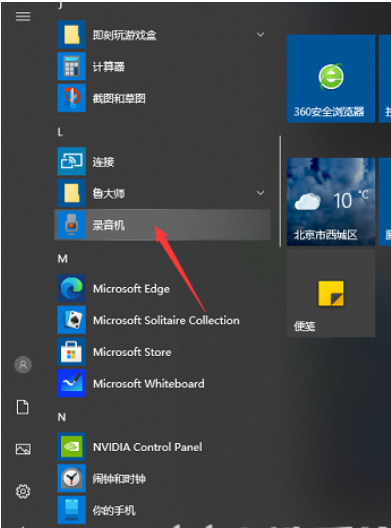Click the 即刻玩游戏盒 folder icon
Image resolution: width=391 pixels, height=528 pixels.
click(71, 35)
